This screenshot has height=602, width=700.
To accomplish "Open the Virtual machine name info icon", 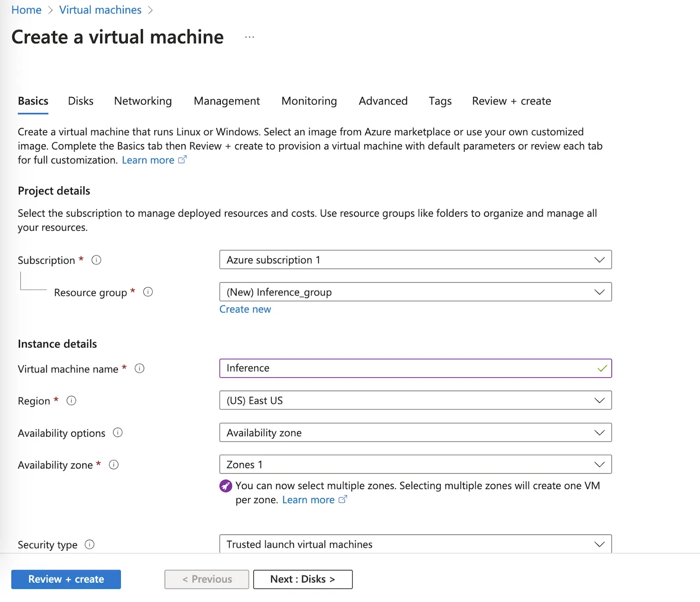I will click(140, 369).
